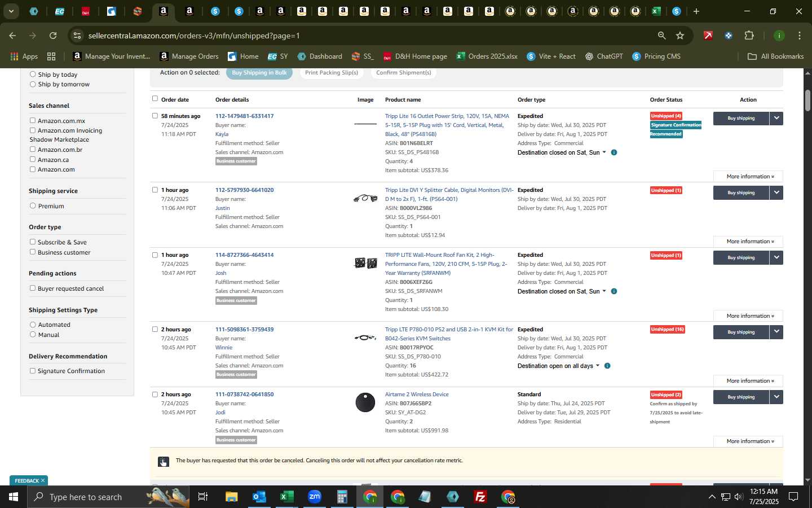Click the info icon next to Destination open on all days
Screen dimensions: 812x508
tap(607, 366)
